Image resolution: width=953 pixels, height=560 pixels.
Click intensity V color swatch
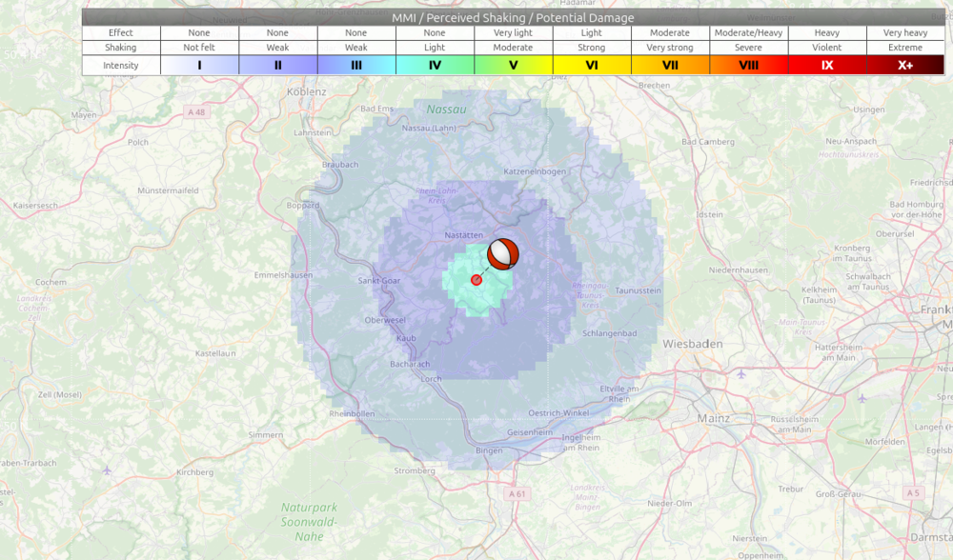click(513, 65)
